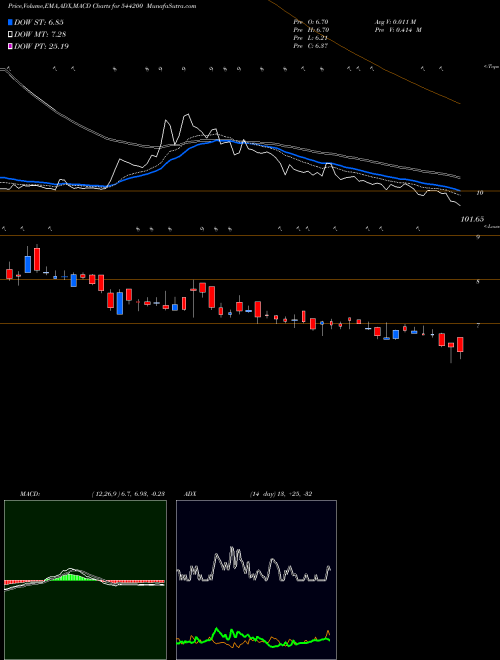Click the 'Pre V: 0.414 M' volume text
Viewport: 500px width, 660px height.
click(x=398, y=30)
